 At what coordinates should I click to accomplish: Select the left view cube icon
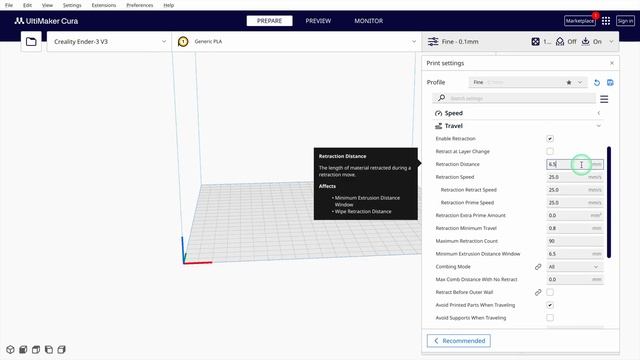pyautogui.click(x=49, y=350)
